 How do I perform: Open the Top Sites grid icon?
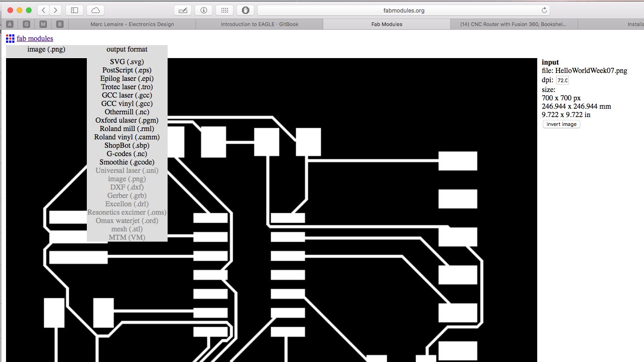point(224,10)
